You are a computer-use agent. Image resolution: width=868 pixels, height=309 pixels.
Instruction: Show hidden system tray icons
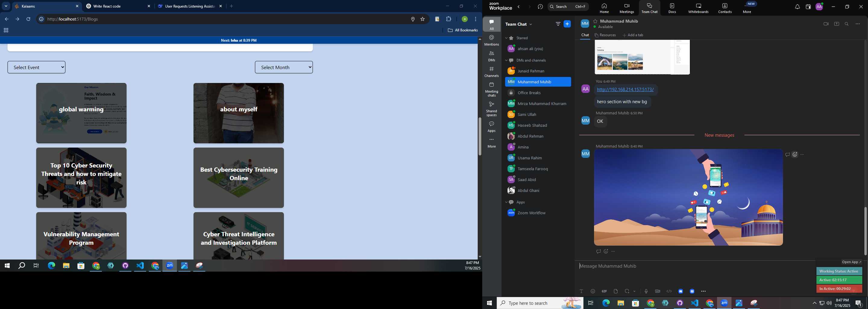pyautogui.click(x=814, y=303)
